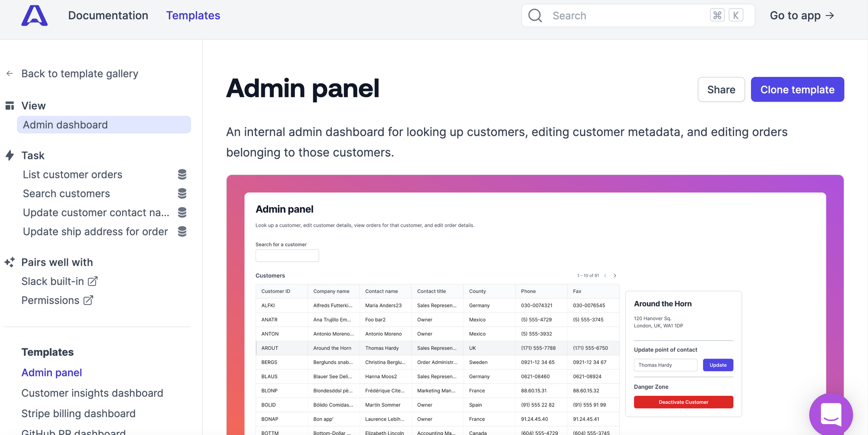Click the Clone template button
The height and width of the screenshot is (435, 868).
[x=797, y=89]
